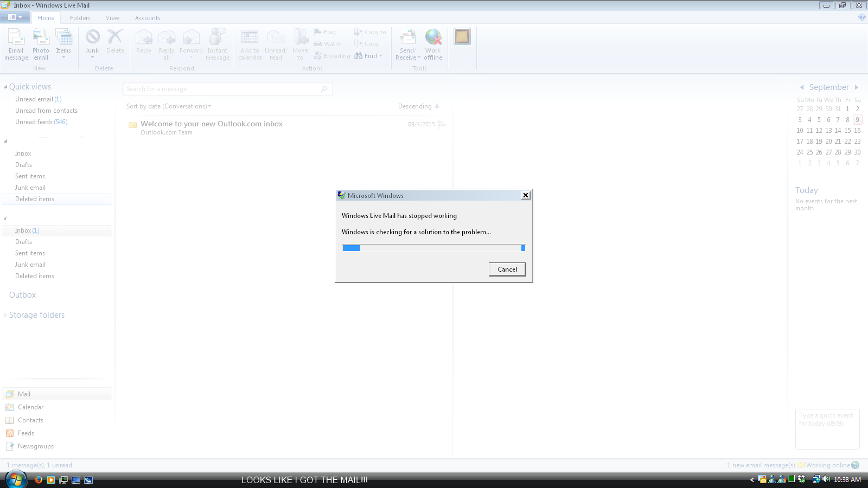Reveal hidden system tray icons

click(752, 479)
